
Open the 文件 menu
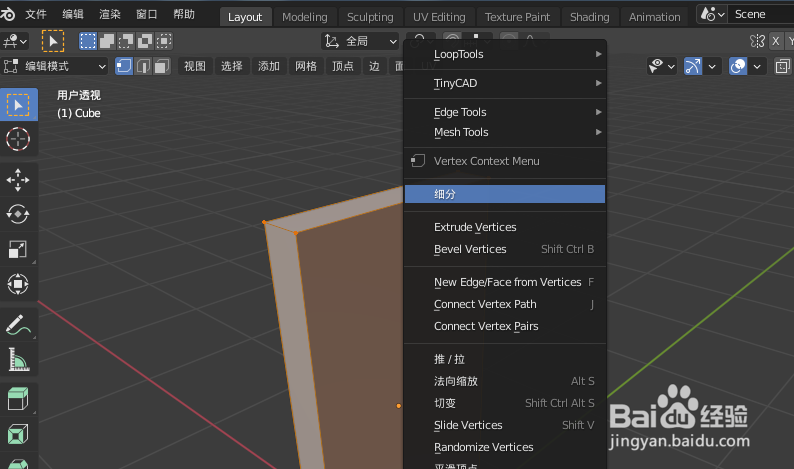coord(36,14)
